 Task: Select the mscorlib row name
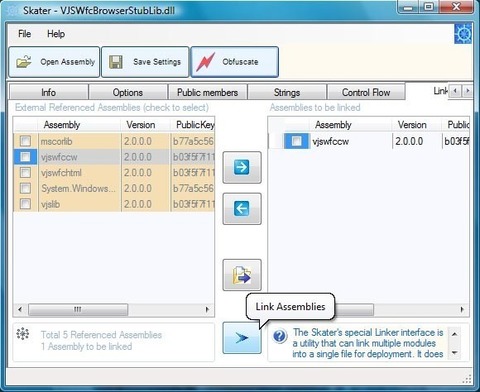[x=56, y=141]
